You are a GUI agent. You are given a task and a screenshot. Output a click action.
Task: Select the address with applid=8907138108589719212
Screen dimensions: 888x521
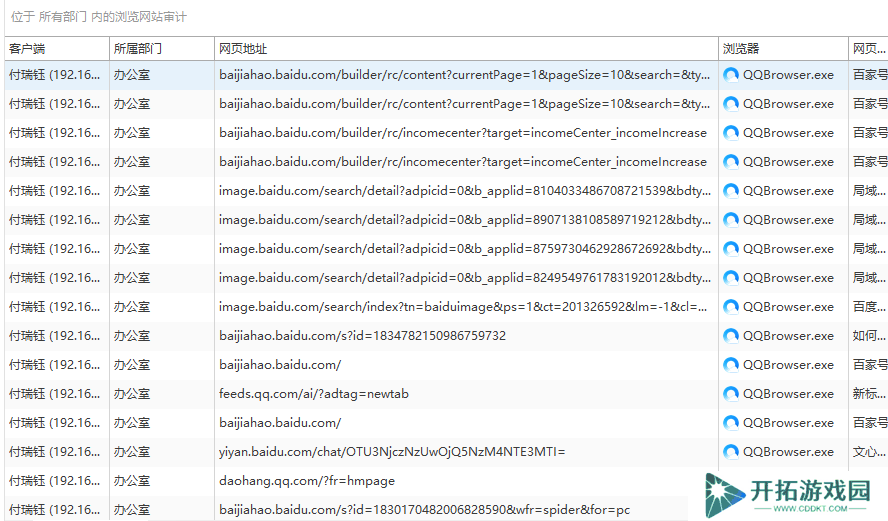[x=465, y=220]
